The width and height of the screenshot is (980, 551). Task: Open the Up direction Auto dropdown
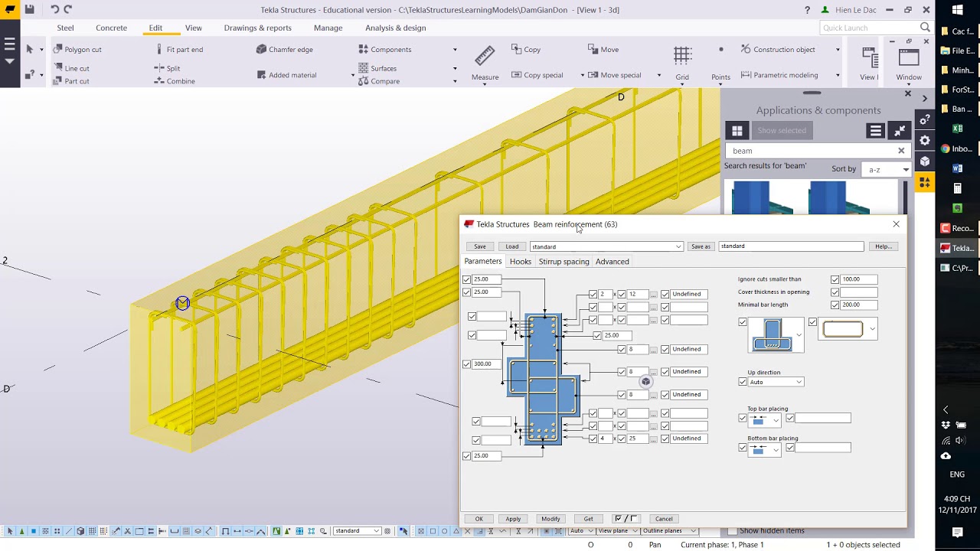[776, 382]
